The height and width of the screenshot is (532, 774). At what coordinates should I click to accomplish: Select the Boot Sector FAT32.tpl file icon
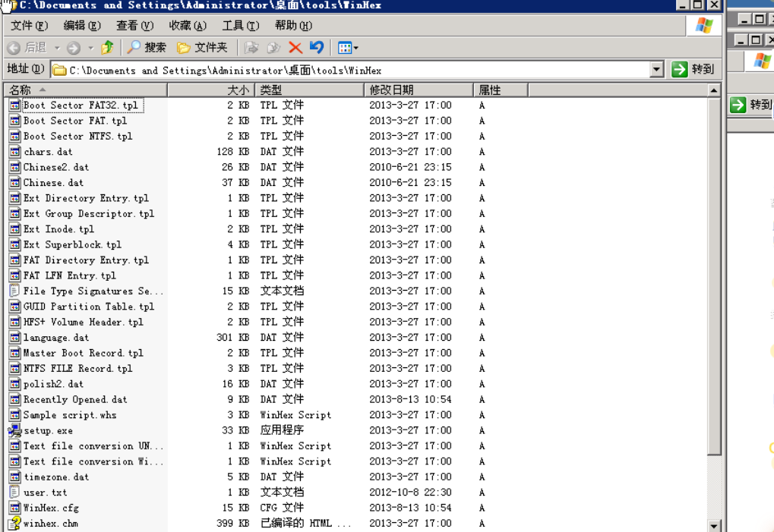coord(15,105)
